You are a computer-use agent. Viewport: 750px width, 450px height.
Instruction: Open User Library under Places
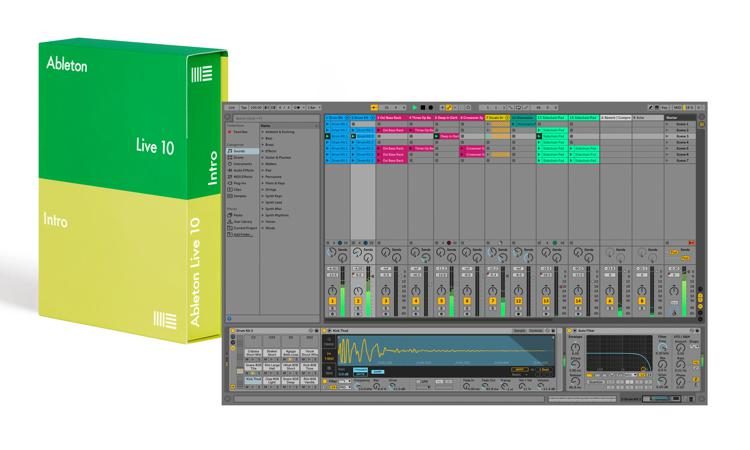click(243, 222)
